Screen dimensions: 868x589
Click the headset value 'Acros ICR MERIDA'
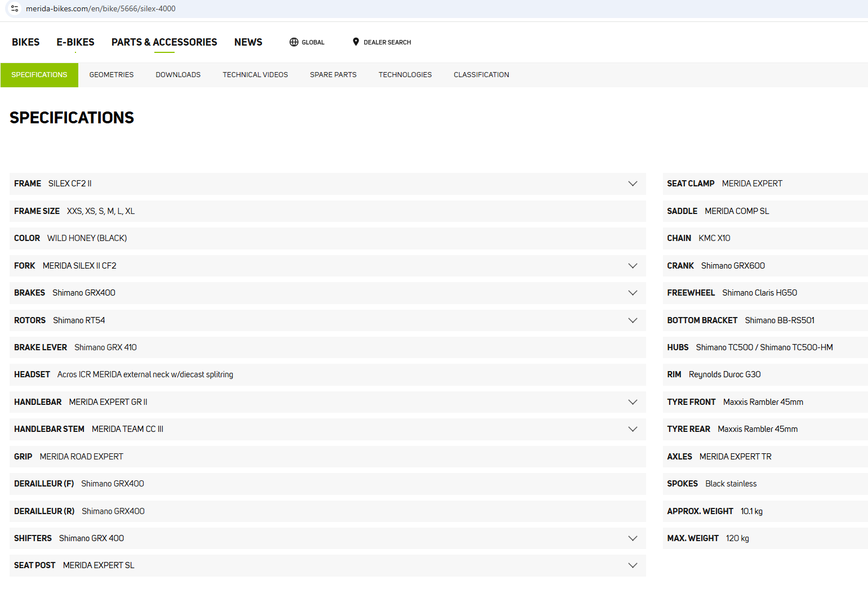coord(90,374)
